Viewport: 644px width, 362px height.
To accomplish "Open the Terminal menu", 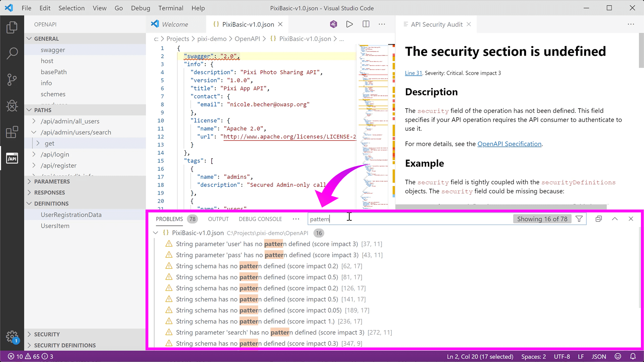I will [171, 8].
